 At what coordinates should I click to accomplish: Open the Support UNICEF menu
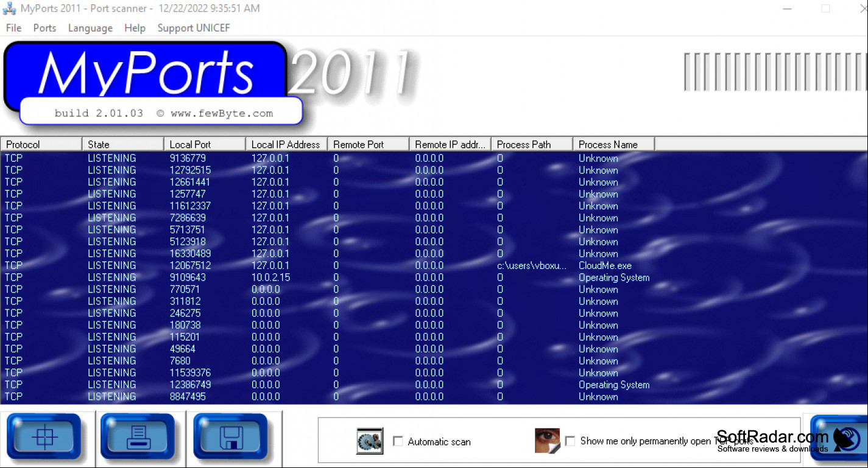click(x=194, y=28)
